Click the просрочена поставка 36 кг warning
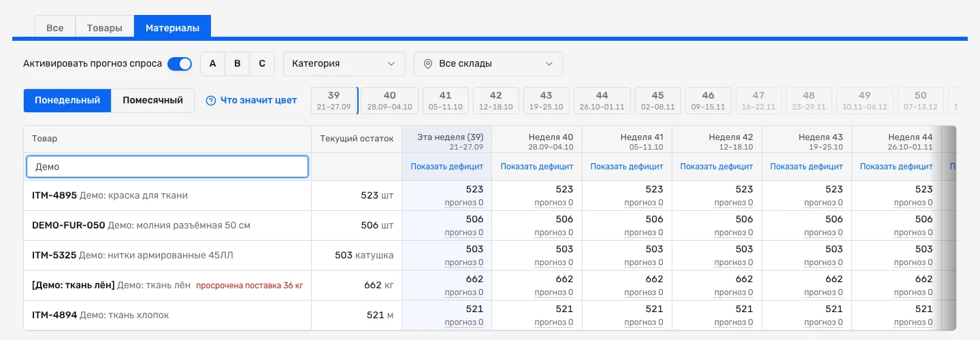The width and height of the screenshot is (980, 340). 250,286
